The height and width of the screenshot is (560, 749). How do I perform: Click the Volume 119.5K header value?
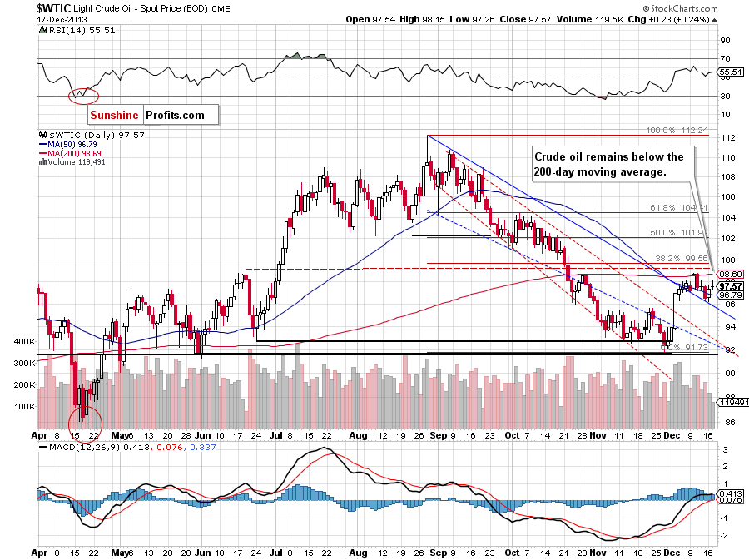tap(589, 20)
